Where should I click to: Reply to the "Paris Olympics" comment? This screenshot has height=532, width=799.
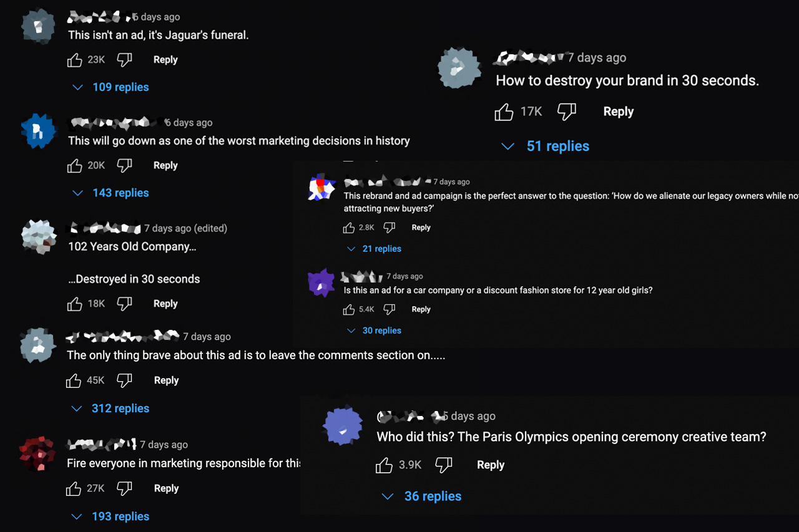click(x=491, y=465)
